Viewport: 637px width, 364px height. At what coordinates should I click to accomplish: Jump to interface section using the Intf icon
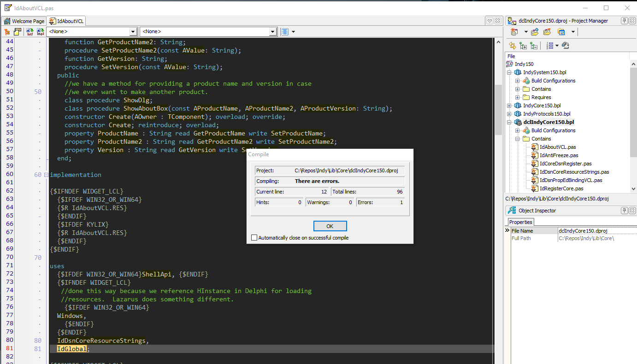tap(29, 31)
